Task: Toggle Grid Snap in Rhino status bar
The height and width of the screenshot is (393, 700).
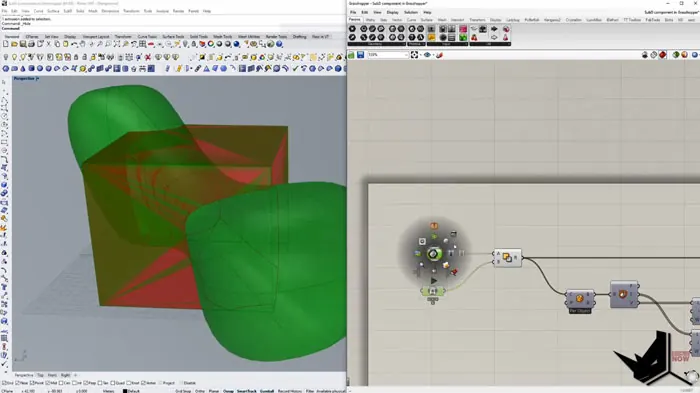Action: (x=183, y=391)
